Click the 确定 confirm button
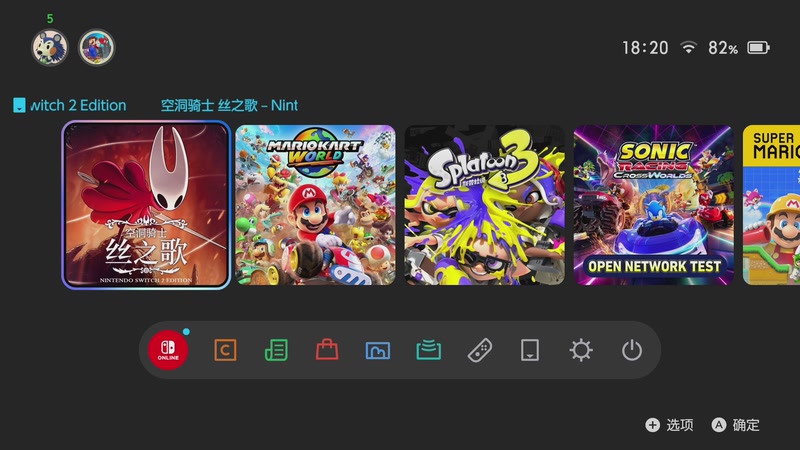 [736, 425]
